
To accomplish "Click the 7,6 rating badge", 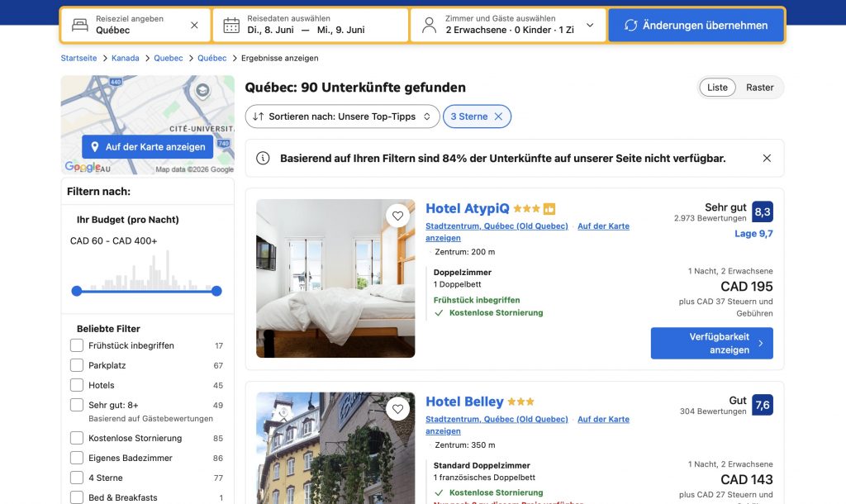I will 763,405.
